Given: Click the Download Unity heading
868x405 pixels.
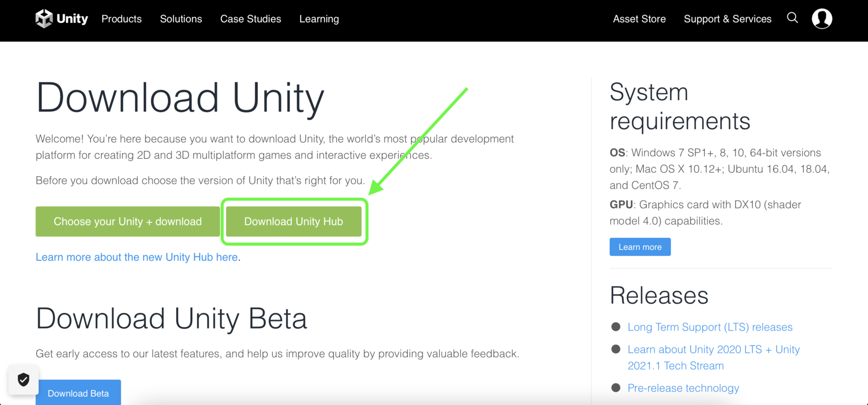Looking at the screenshot, I should point(180,98).
